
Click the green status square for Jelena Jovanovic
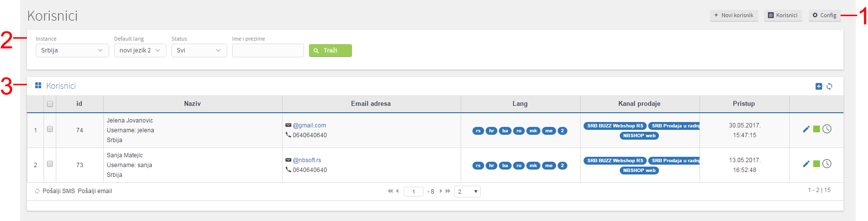point(817,129)
